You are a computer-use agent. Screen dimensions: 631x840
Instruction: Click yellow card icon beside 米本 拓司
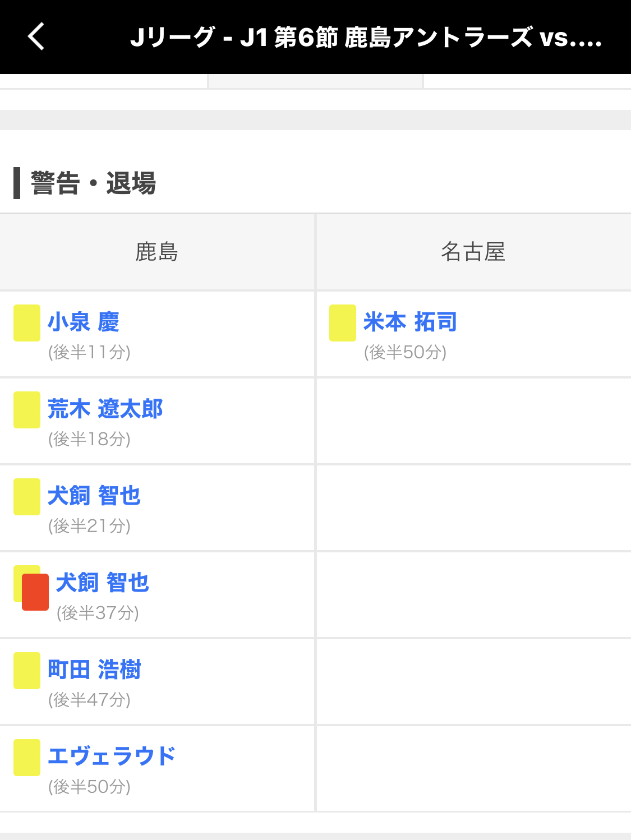[343, 323]
